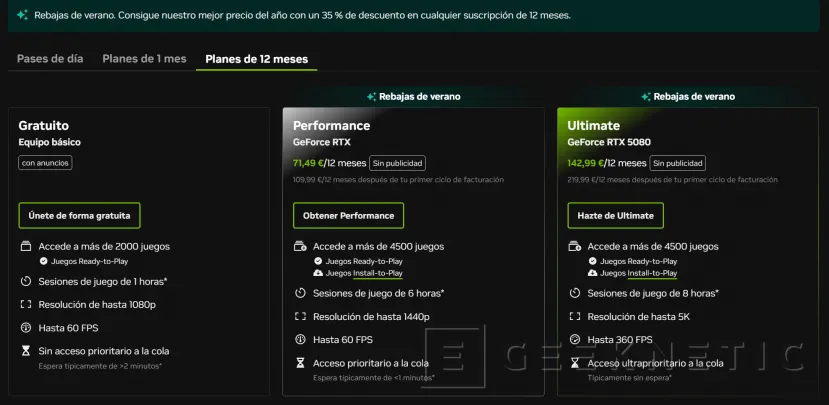Viewport: 829px width, 405px height.
Task: Open the Planes de 1 mes tab
Action: (144, 59)
